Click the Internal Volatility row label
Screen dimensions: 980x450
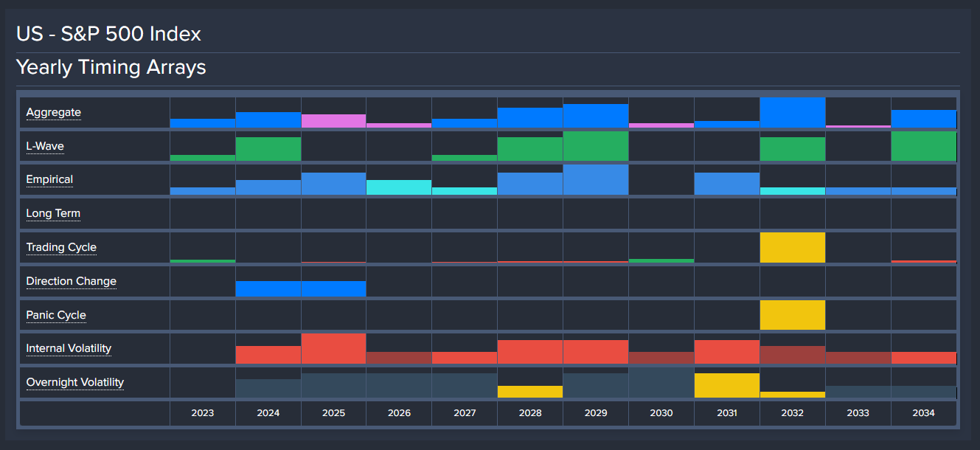tap(69, 348)
